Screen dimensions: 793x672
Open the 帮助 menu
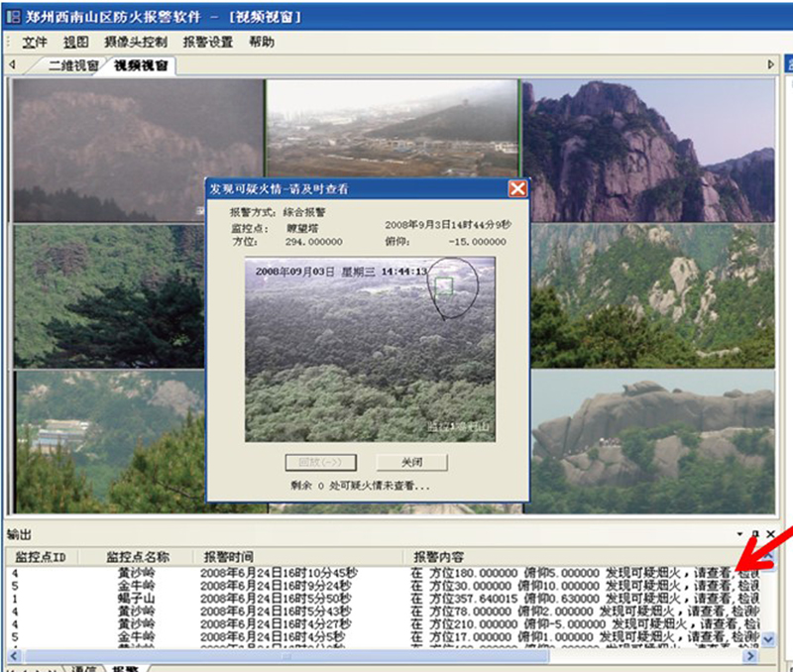(262, 43)
